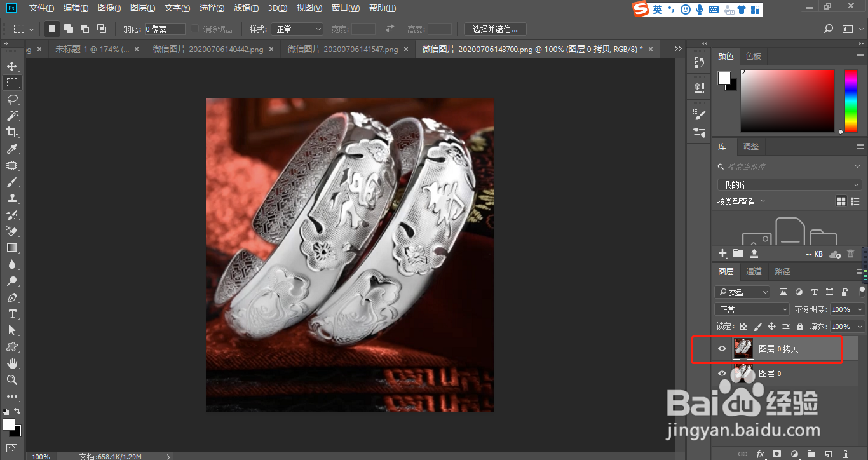Select the Lasso tool

click(x=12, y=99)
